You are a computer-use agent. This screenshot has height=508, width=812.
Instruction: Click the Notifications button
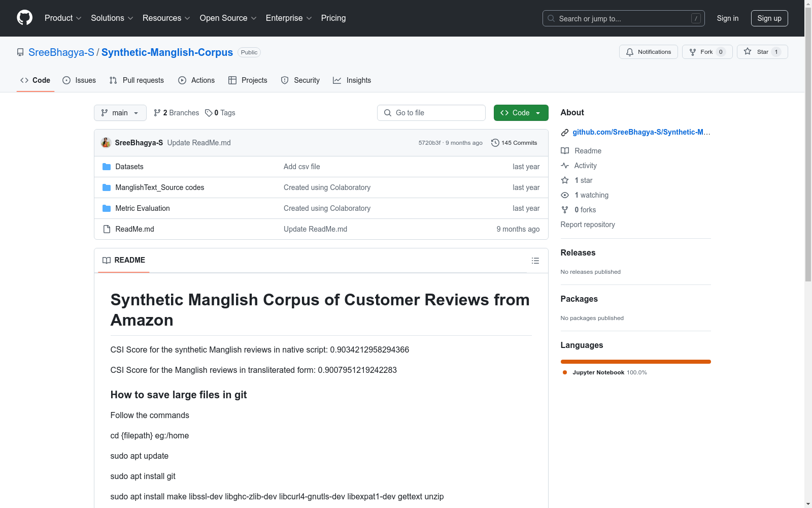pyautogui.click(x=649, y=52)
